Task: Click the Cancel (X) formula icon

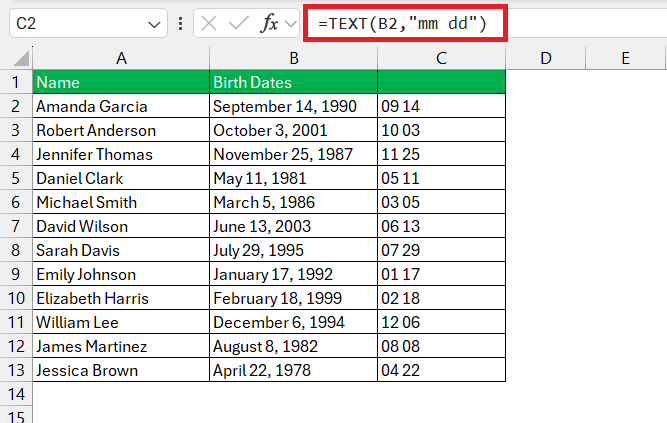Action: point(209,23)
